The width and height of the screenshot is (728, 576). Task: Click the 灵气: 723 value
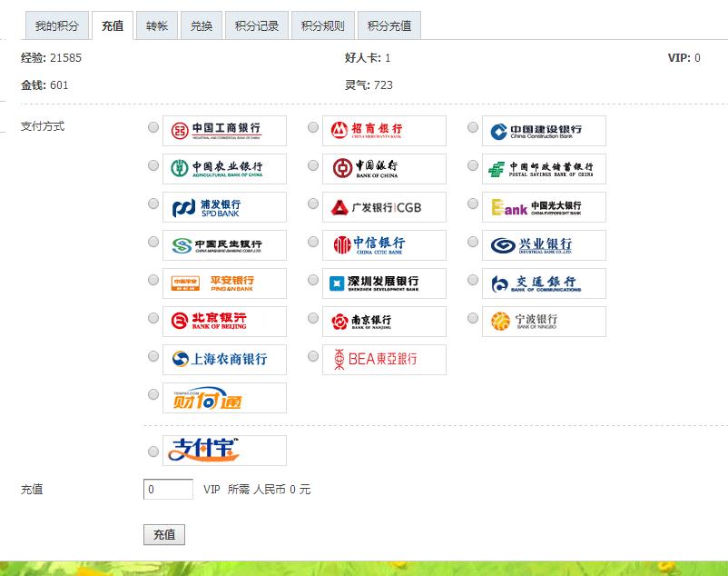pyautogui.click(x=369, y=85)
